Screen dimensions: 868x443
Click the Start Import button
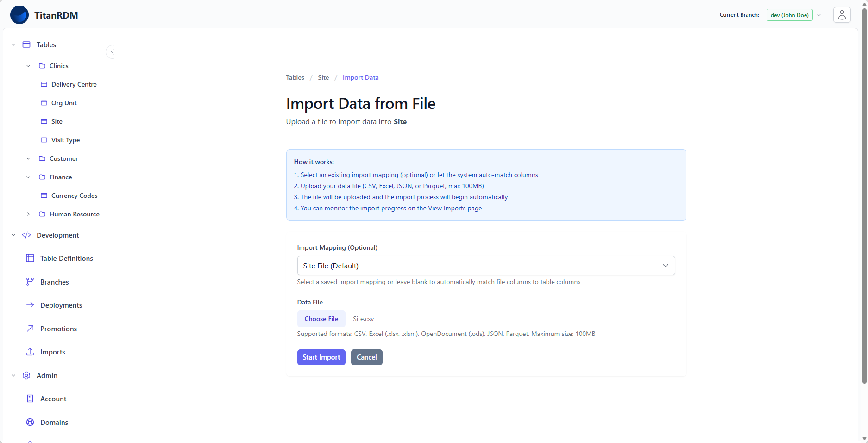tap(321, 357)
